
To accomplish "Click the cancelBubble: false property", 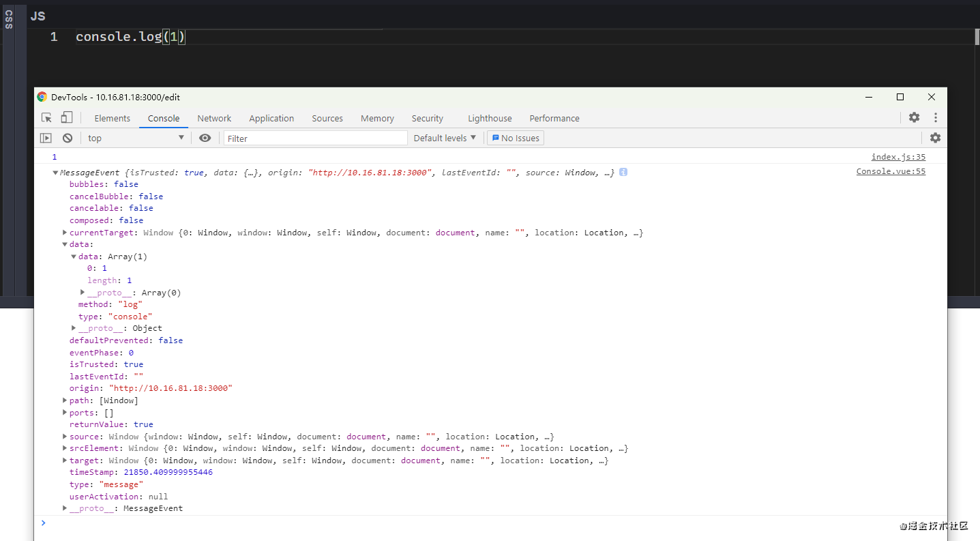I will (x=116, y=196).
